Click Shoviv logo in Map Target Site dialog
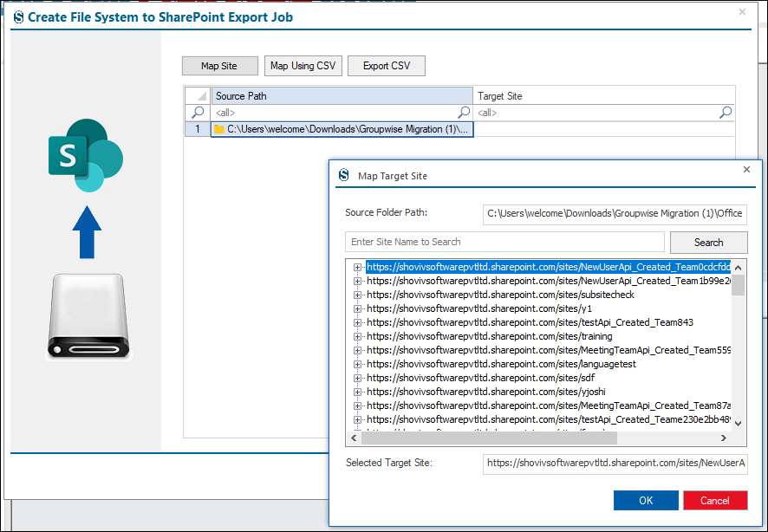 point(344,175)
